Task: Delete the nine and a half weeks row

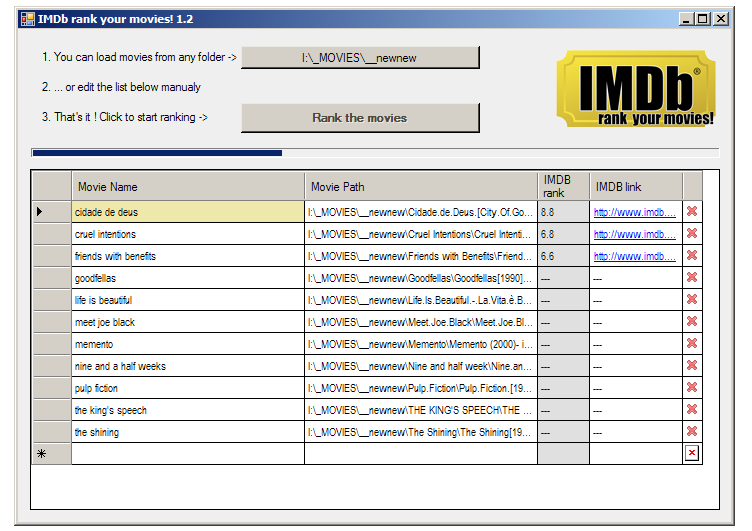Action: tap(692, 366)
